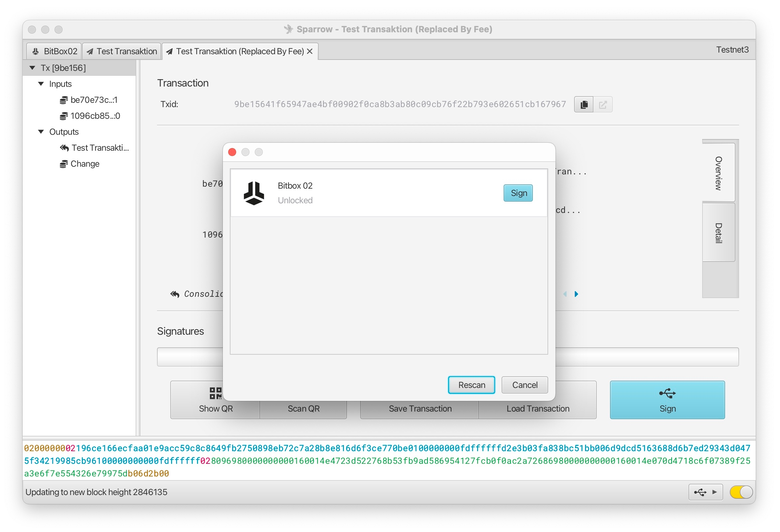Screen dimensions: 780x532
Task: Switch to the BitBox02 wallet tab
Action: [54, 51]
